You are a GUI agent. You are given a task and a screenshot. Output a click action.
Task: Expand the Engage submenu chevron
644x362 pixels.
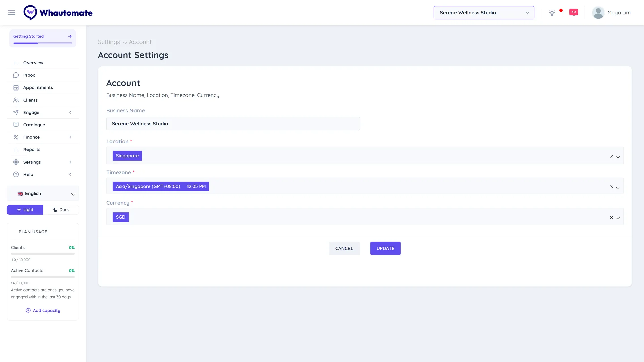(x=70, y=112)
